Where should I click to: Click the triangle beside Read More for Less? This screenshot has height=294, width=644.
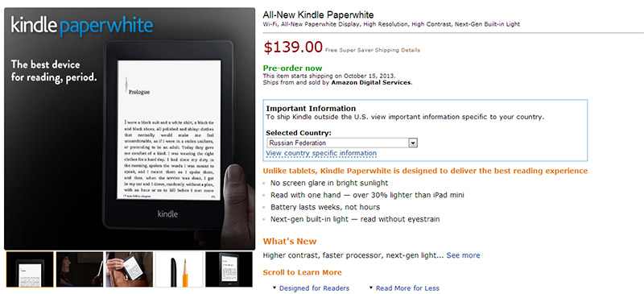coord(371,288)
